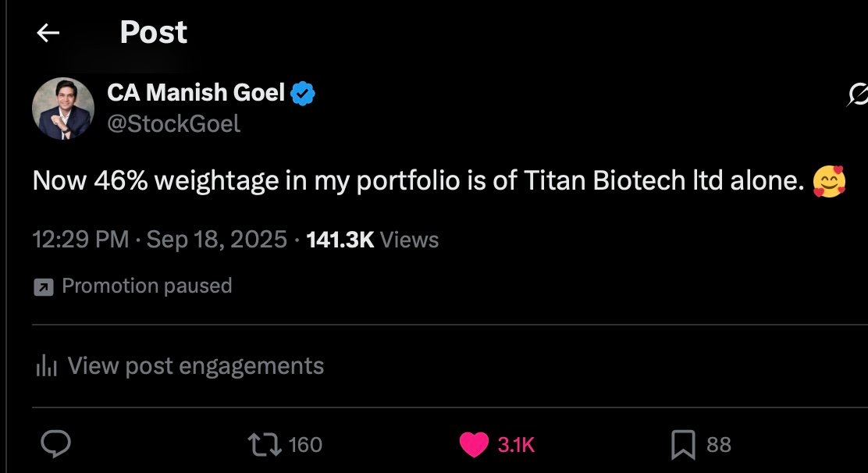Click the Promotion paused label
This screenshot has height=473, width=868.
click(147, 286)
